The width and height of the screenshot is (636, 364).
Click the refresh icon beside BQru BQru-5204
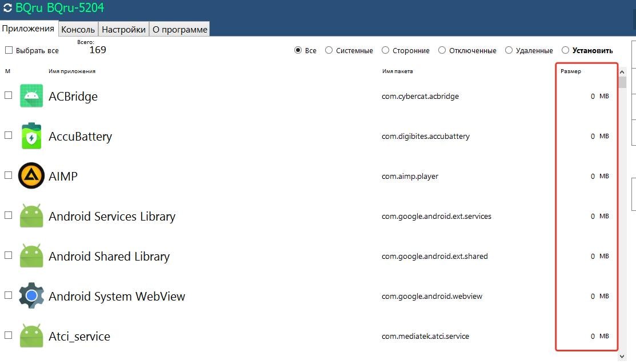click(x=7, y=7)
